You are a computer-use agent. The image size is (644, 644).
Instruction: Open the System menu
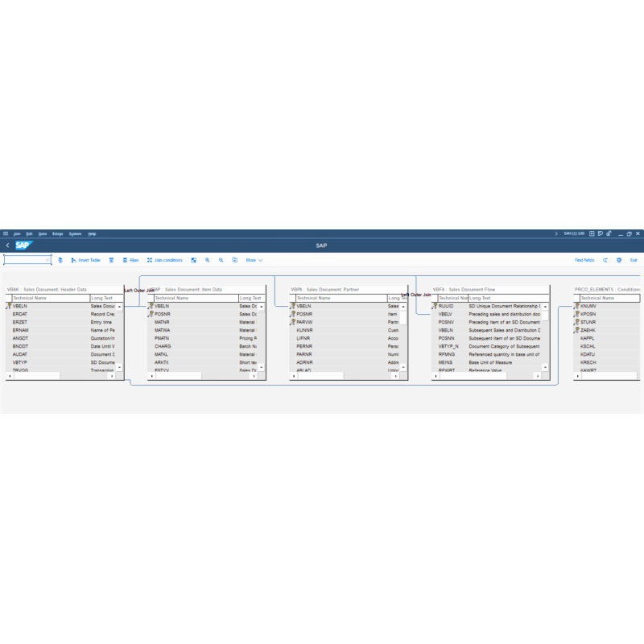(76, 233)
